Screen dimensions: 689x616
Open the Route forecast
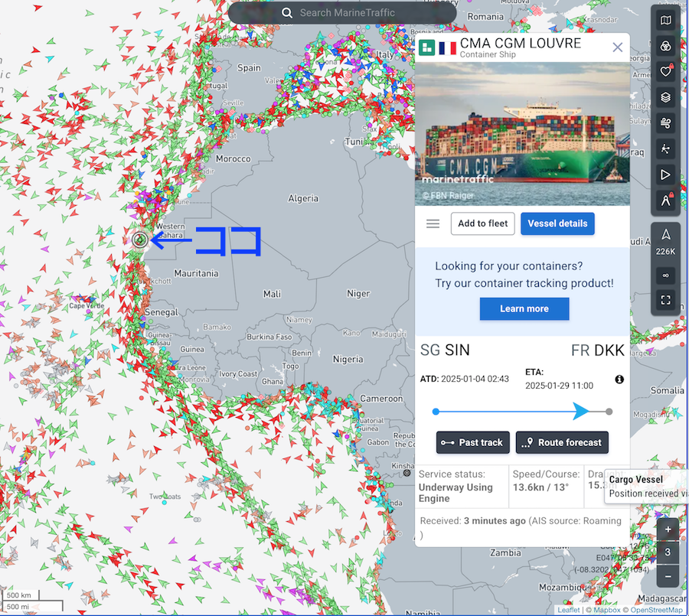click(x=562, y=442)
